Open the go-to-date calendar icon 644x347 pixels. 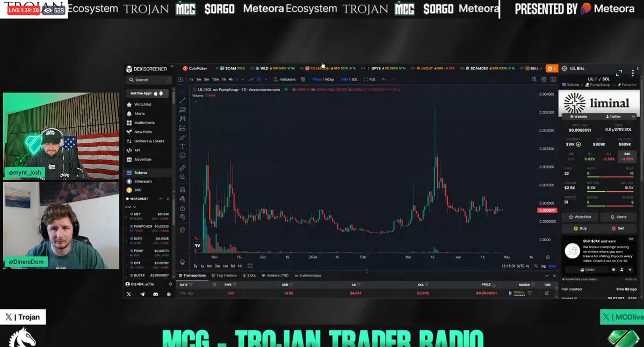click(250, 266)
